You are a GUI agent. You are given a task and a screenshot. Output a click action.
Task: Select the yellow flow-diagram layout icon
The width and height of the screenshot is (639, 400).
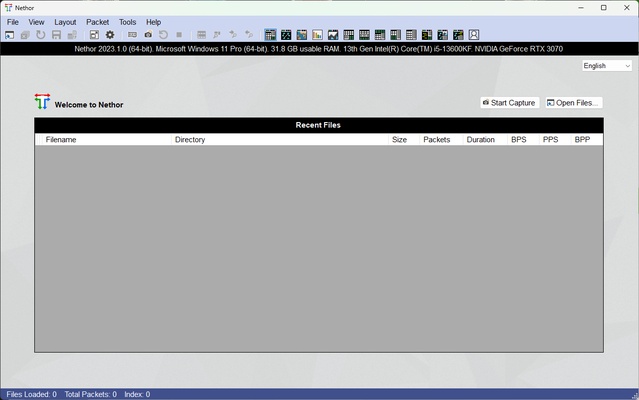pos(427,35)
